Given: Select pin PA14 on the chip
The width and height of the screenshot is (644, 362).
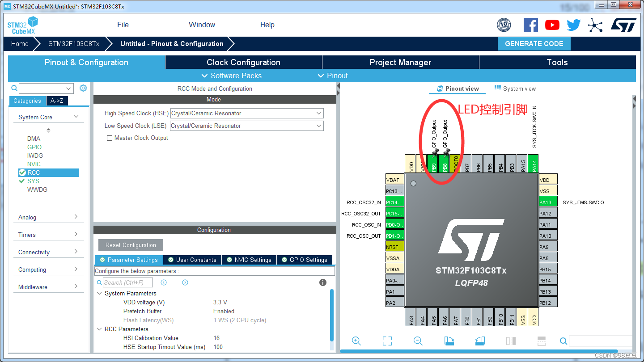Looking at the screenshot, I should point(534,164).
